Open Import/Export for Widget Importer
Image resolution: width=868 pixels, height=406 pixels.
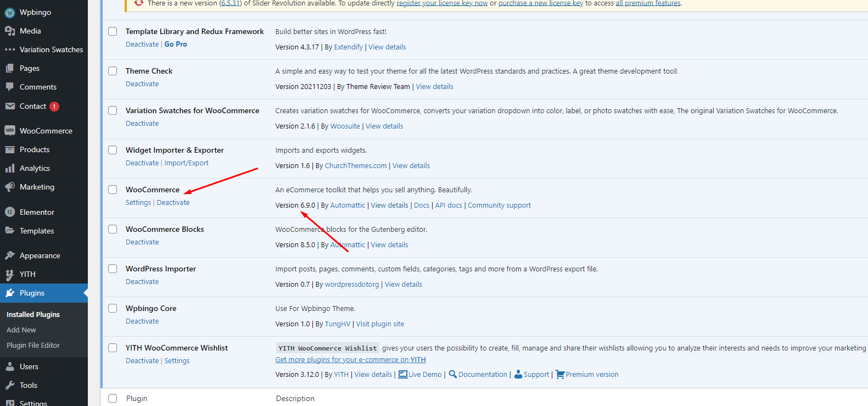pos(187,163)
